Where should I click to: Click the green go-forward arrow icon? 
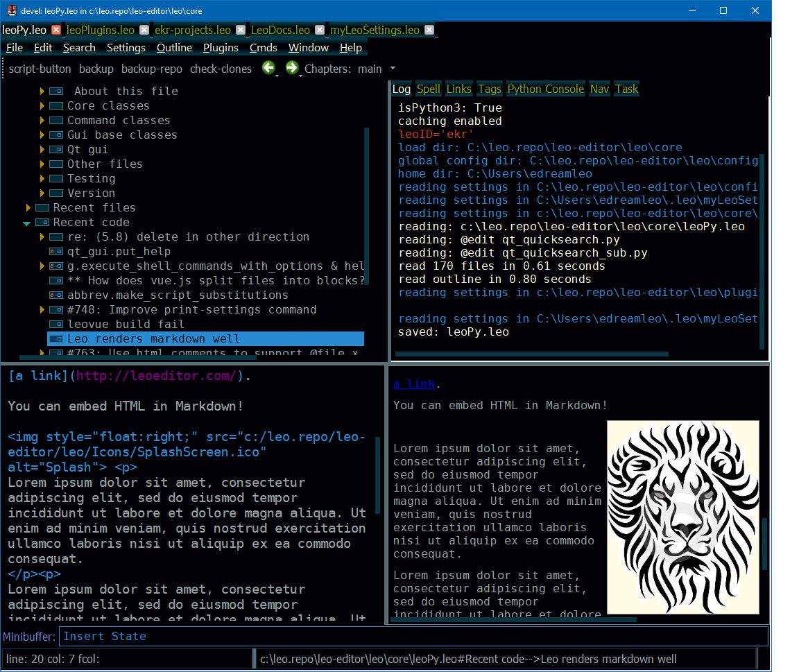(x=293, y=69)
